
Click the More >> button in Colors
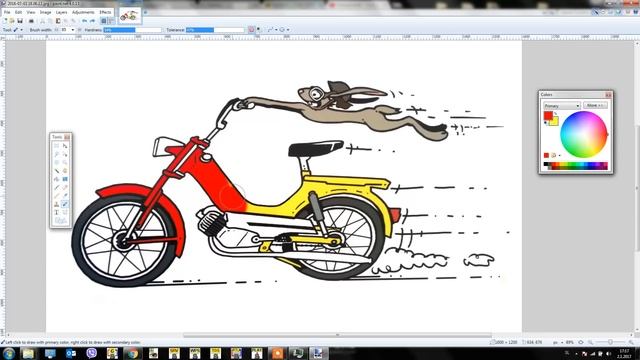pos(596,105)
